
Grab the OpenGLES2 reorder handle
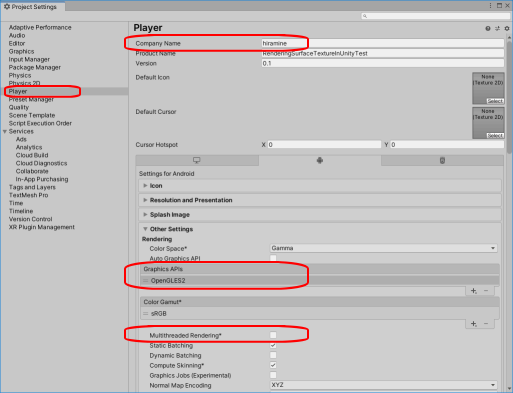[146, 281]
